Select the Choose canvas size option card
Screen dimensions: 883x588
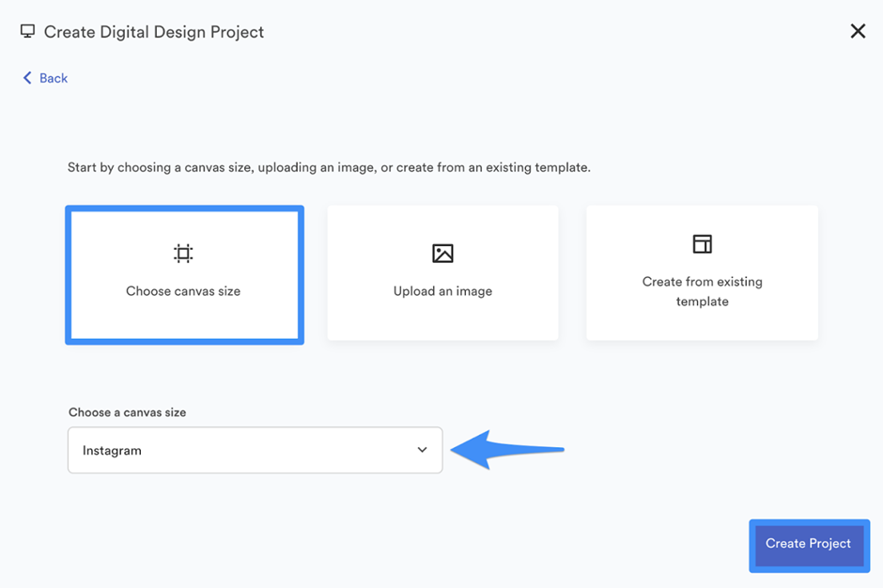(x=185, y=275)
